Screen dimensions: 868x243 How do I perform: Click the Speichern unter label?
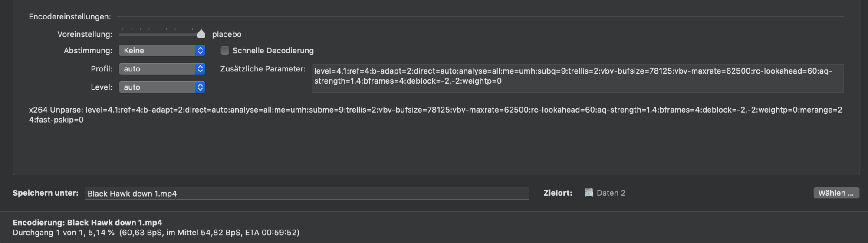tap(46, 193)
